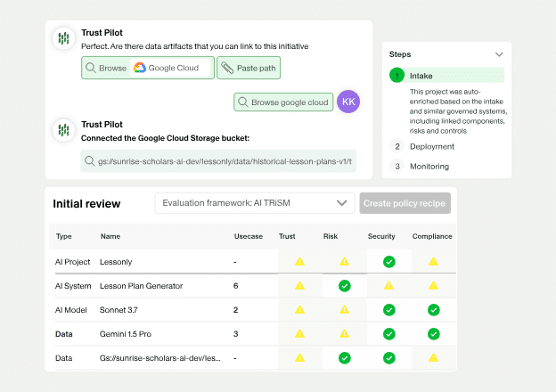Click the AI System type cell
556x392 pixels.
point(73,286)
